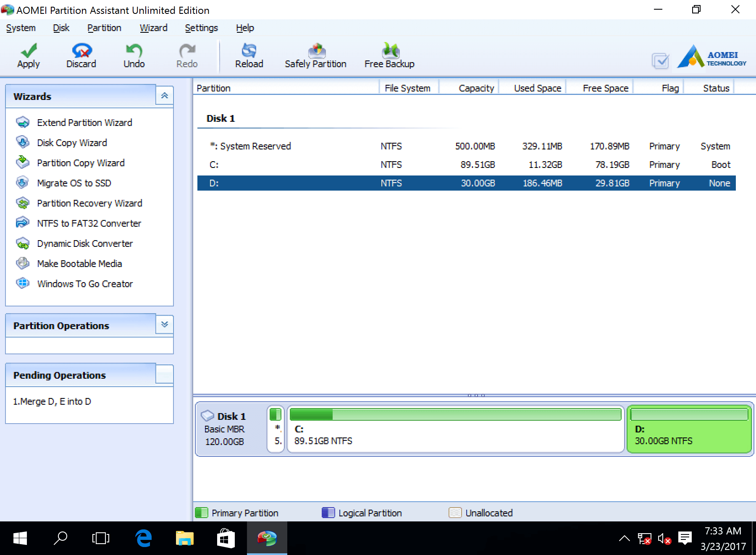
Task: Open File Explorer from taskbar
Action: click(184, 538)
